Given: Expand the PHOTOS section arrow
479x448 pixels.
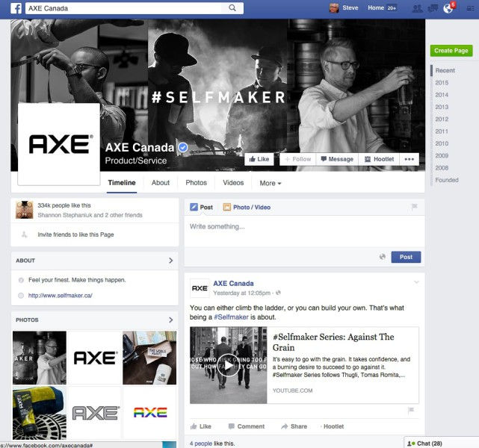Looking at the screenshot, I should (171, 320).
